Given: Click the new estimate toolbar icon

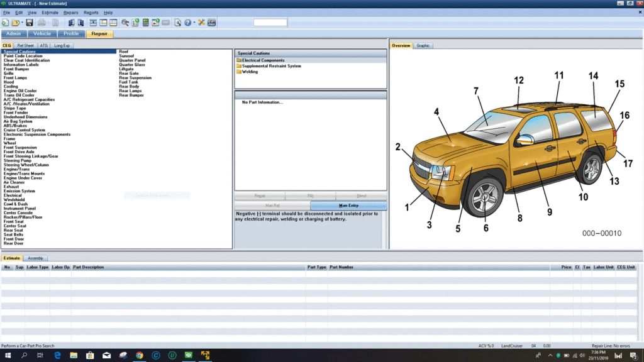Looking at the screenshot, I should [x=5, y=23].
